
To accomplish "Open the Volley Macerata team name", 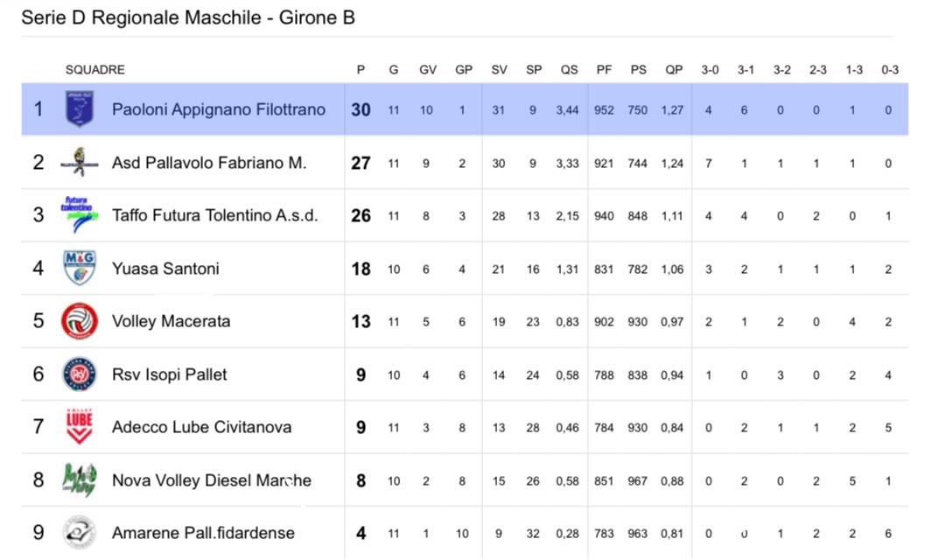I will pos(171,321).
